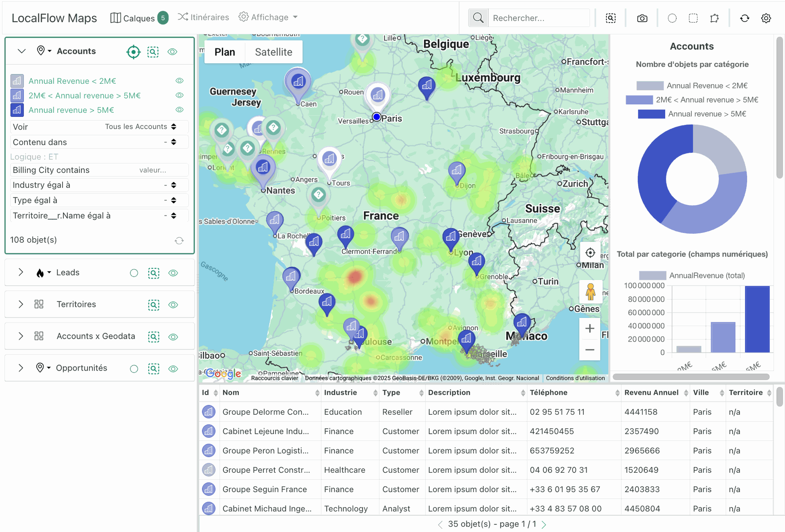Click Annual revenue > 5M€ legend swatch
Image resolution: width=785 pixels, height=532 pixels.
click(x=651, y=114)
